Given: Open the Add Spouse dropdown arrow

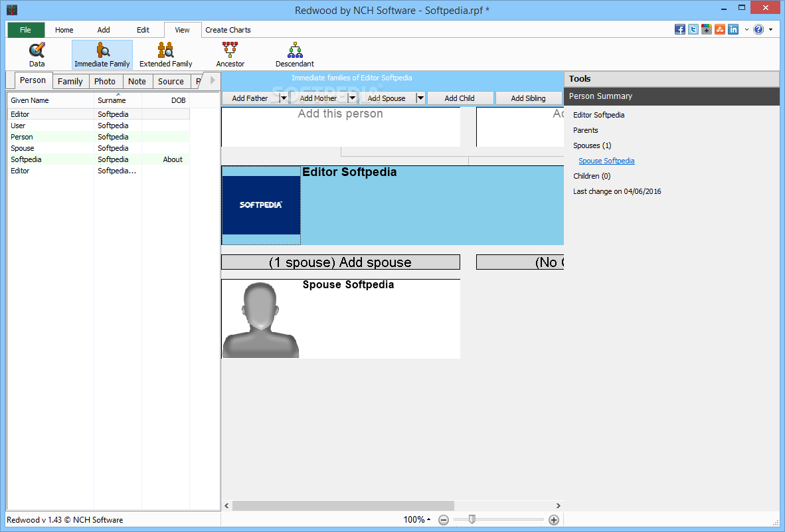Looking at the screenshot, I should coord(420,98).
